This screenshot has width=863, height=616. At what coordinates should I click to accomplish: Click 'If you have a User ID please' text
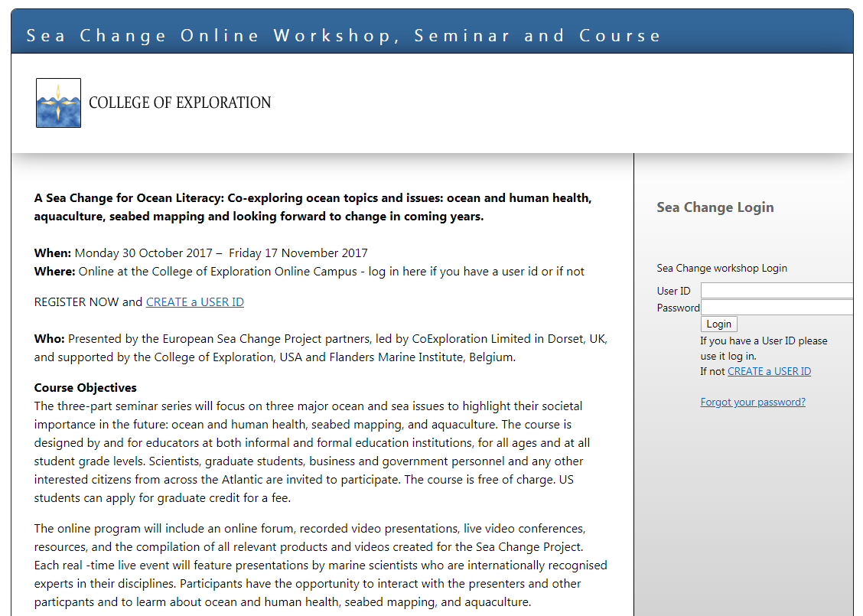pyautogui.click(x=764, y=341)
